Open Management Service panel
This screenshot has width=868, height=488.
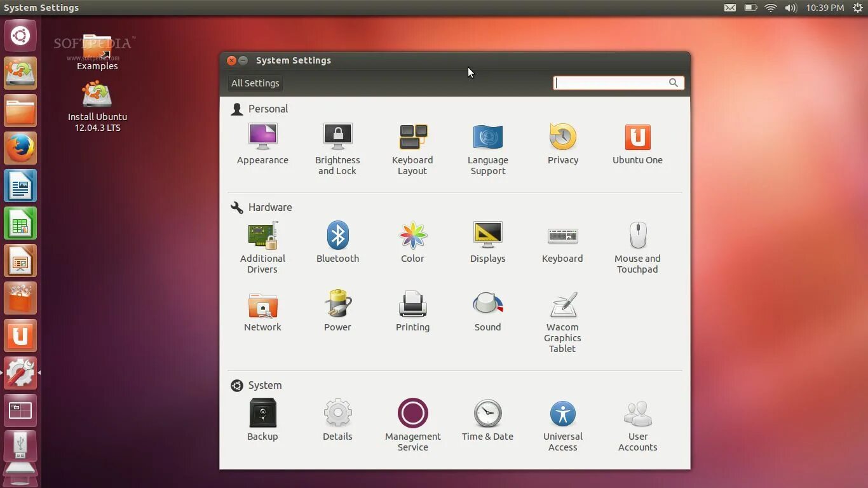(412, 425)
